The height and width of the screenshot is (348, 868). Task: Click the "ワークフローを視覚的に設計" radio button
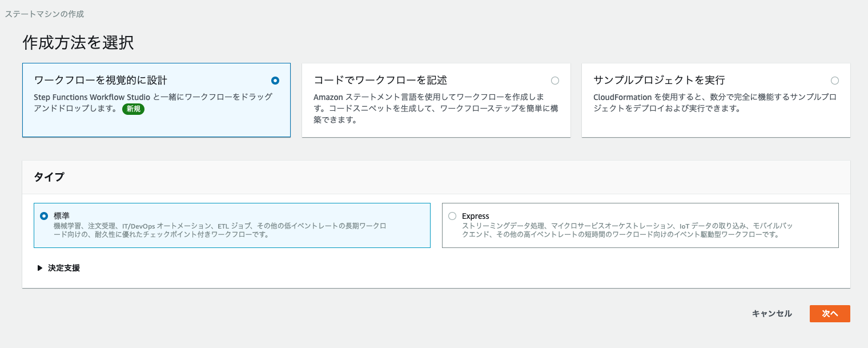275,81
